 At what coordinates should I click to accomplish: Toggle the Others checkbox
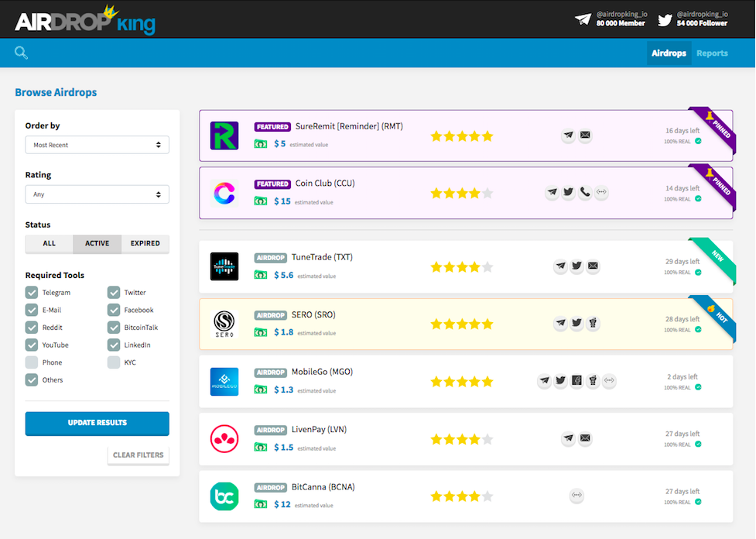coord(32,379)
